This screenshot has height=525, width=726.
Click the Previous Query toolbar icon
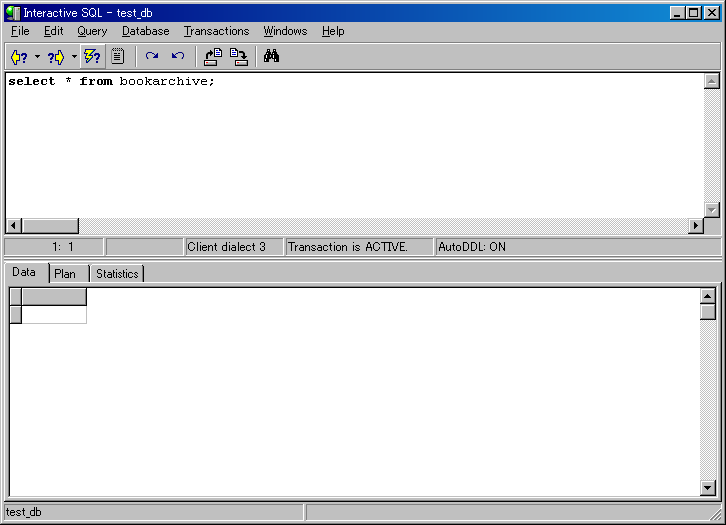pos(18,57)
